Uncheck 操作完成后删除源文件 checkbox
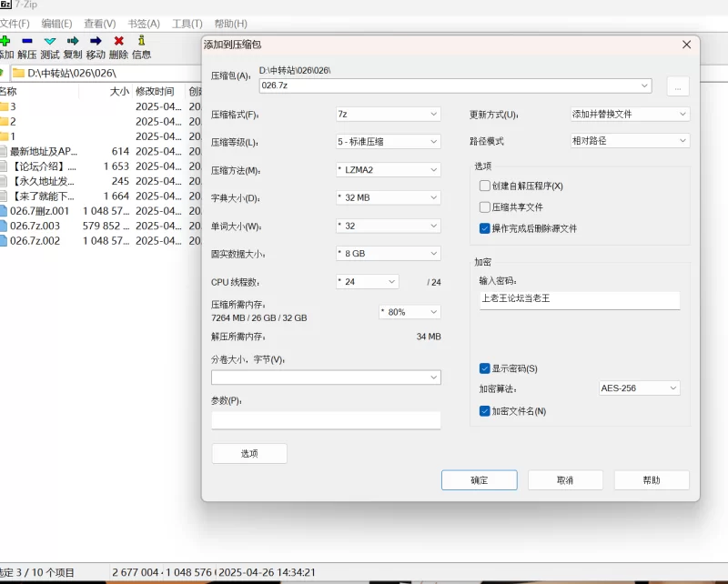The width and height of the screenshot is (728, 584). click(x=485, y=228)
